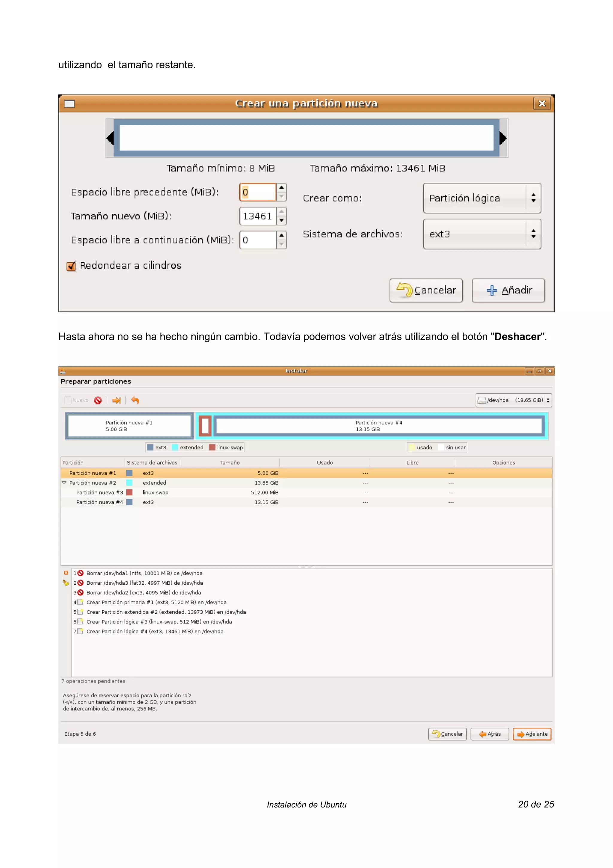This screenshot has width=613, height=868.
Task: Select the Partición nueva #1 table row
Action: tap(306, 473)
